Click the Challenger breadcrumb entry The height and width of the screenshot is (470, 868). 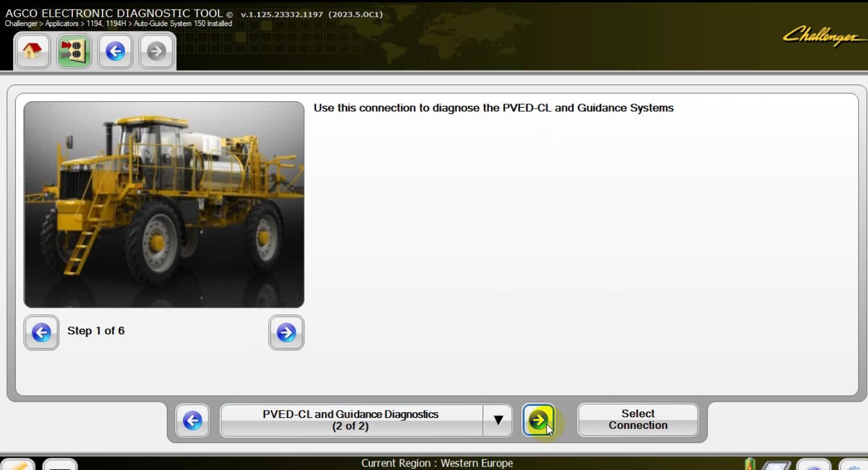21,24
